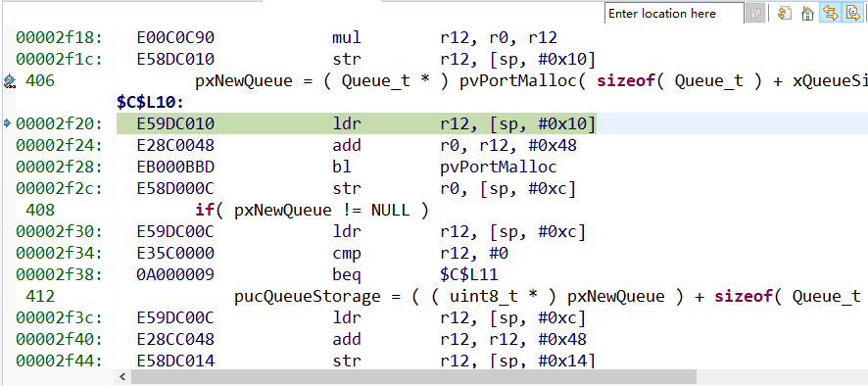The width and height of the screenshot is (868, 386).
Task: Open the grayed location history button
Action: tap(755, 13)
